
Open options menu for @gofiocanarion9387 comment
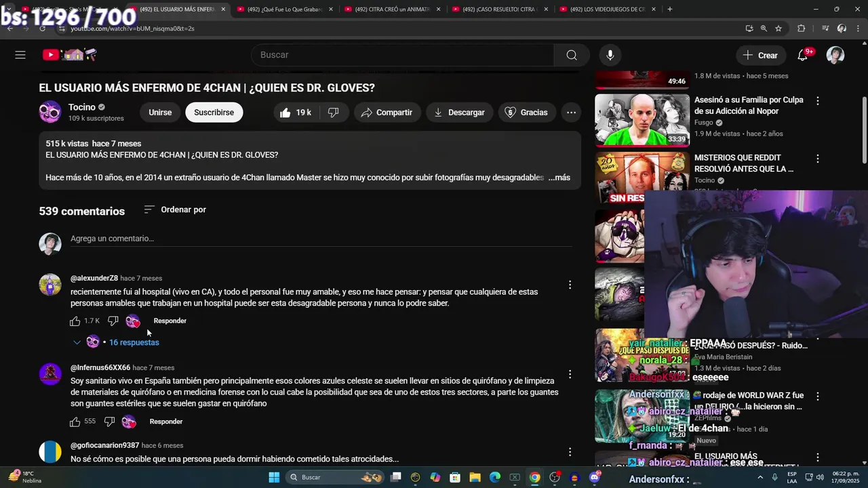tap(570, 452)
